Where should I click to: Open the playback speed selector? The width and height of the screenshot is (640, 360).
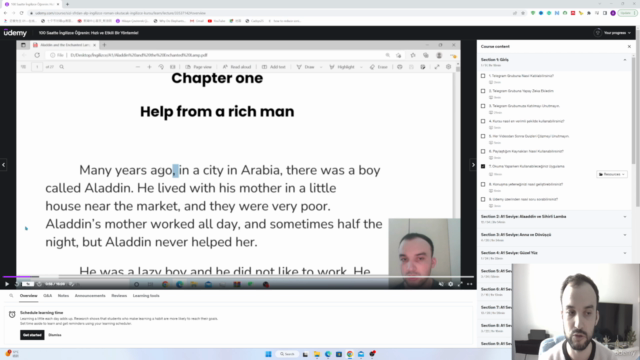click(x=27, y=284)
